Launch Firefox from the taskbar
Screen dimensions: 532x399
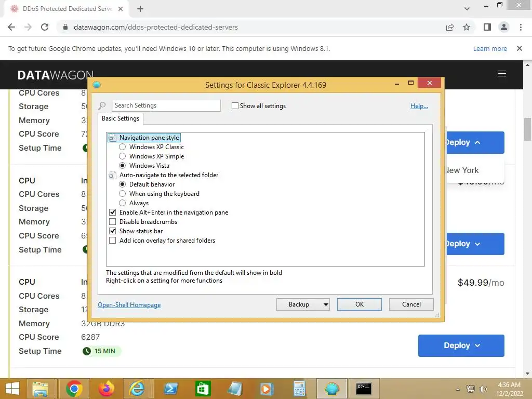click(106, 389)
